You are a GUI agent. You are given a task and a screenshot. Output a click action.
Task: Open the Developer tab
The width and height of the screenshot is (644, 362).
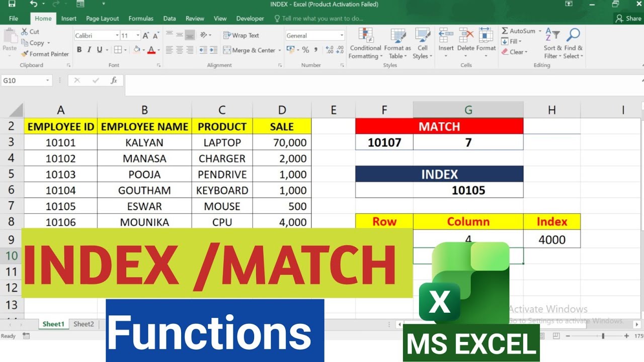click(x=250, y=19)
